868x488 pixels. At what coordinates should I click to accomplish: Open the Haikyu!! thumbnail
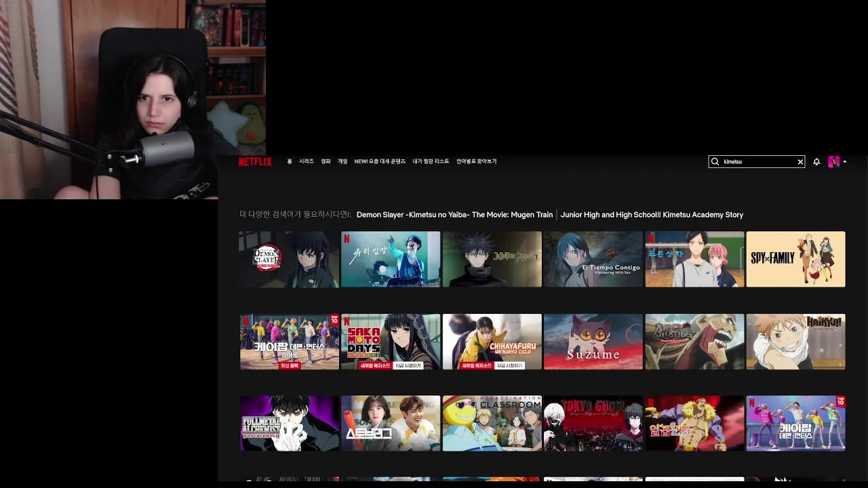pyautogui.click(x=796, y=342)
